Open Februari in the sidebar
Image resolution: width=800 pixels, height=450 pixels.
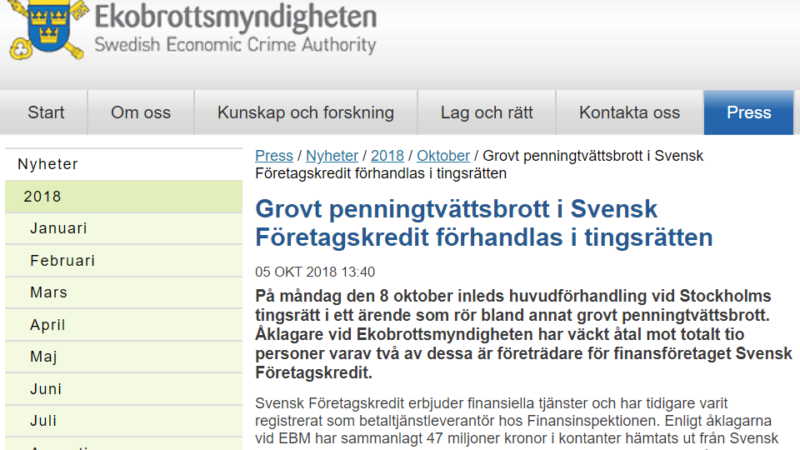pyautogui.click(x=123, y=261)
